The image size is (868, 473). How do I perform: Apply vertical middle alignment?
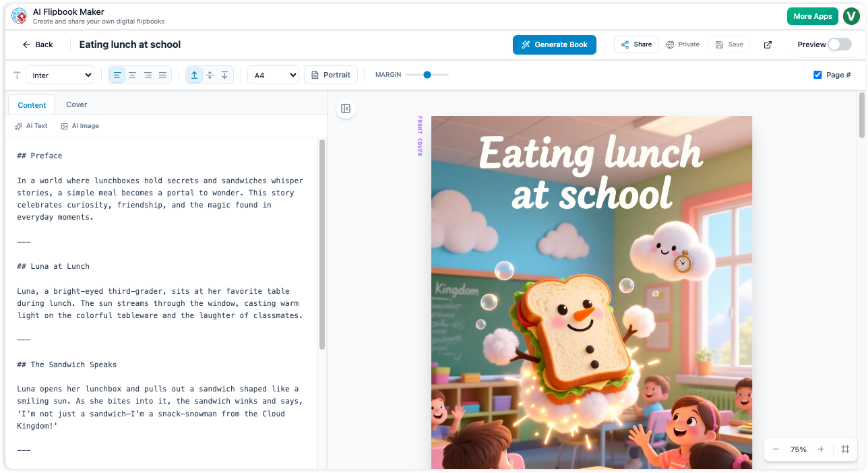coord(210,75)
